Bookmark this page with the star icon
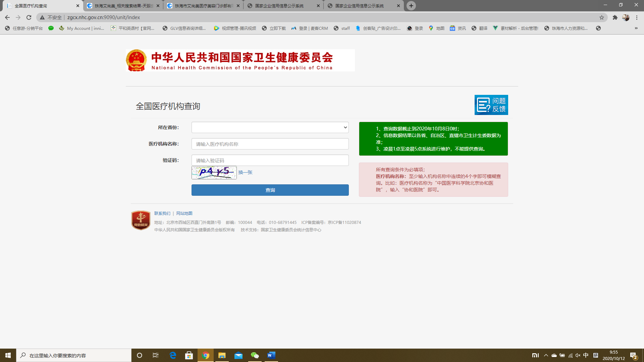The width and height of the screenshot is (644, 362). pyautogui.click(x=602, y=17)
